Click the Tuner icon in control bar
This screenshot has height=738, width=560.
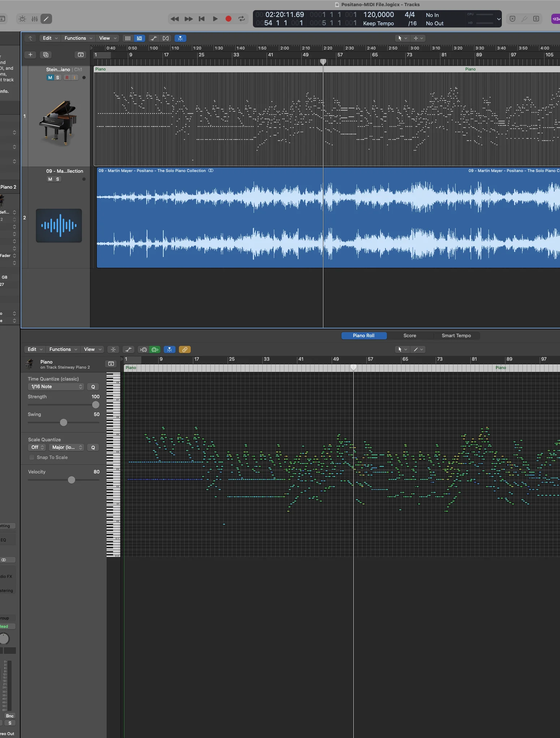(x=524, y=19)
